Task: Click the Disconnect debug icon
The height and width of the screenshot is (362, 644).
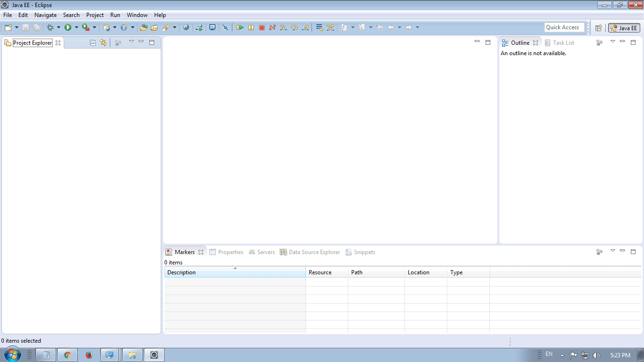Action: (x=272, y=27)
